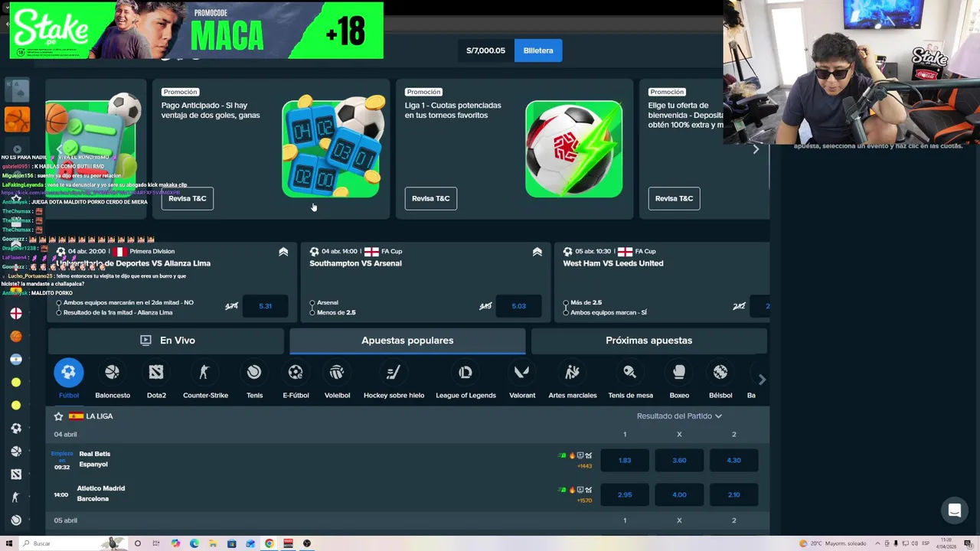Select the Béisbol sport icon
980x551 pixels.
tap(720, 373)
